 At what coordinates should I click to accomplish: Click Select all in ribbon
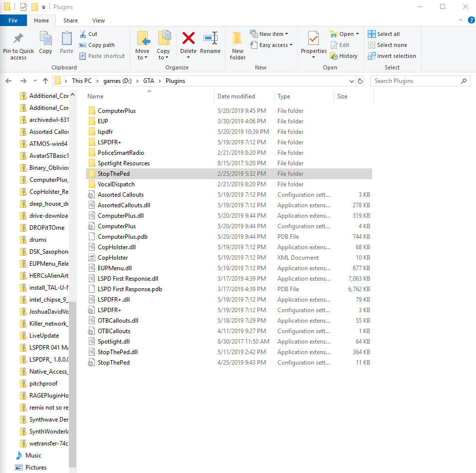tap(384, 34)
